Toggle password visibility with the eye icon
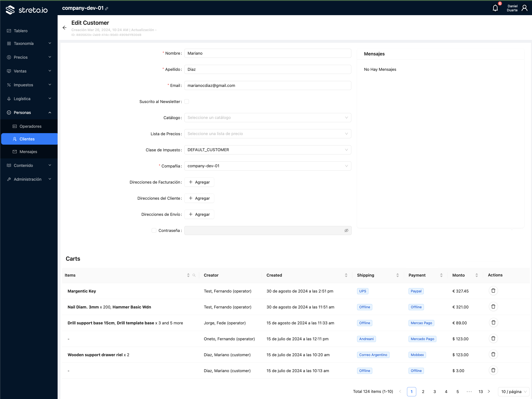Viewport: 532px width, 399px height. 346,230
